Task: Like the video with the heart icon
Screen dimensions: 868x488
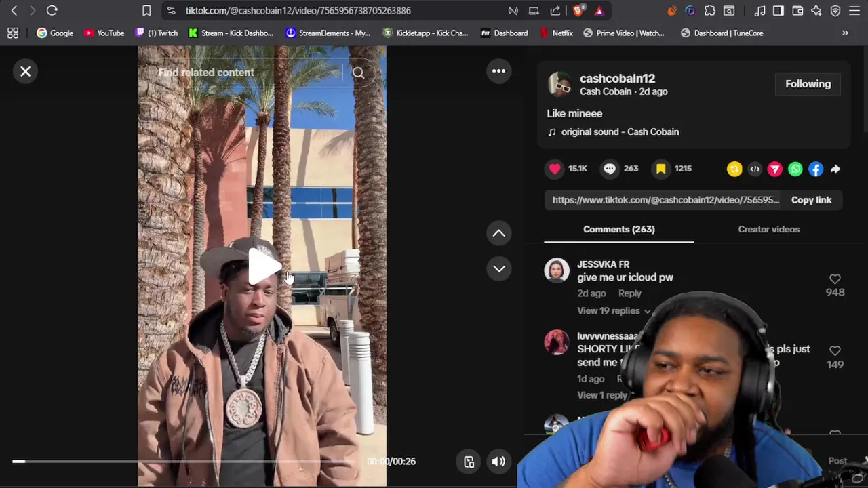Action: coord(555,169)
